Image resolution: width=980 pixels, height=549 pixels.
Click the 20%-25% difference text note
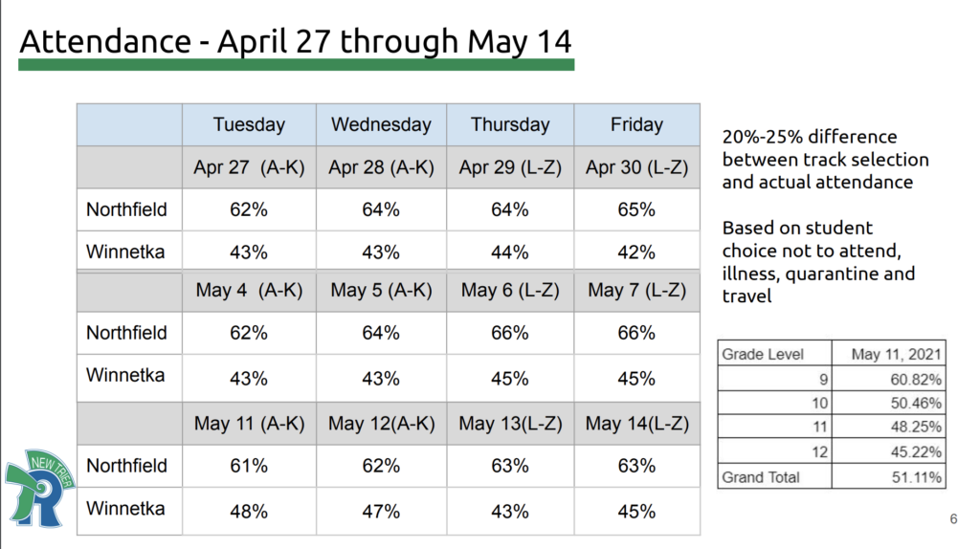click(x=825, y=159)
